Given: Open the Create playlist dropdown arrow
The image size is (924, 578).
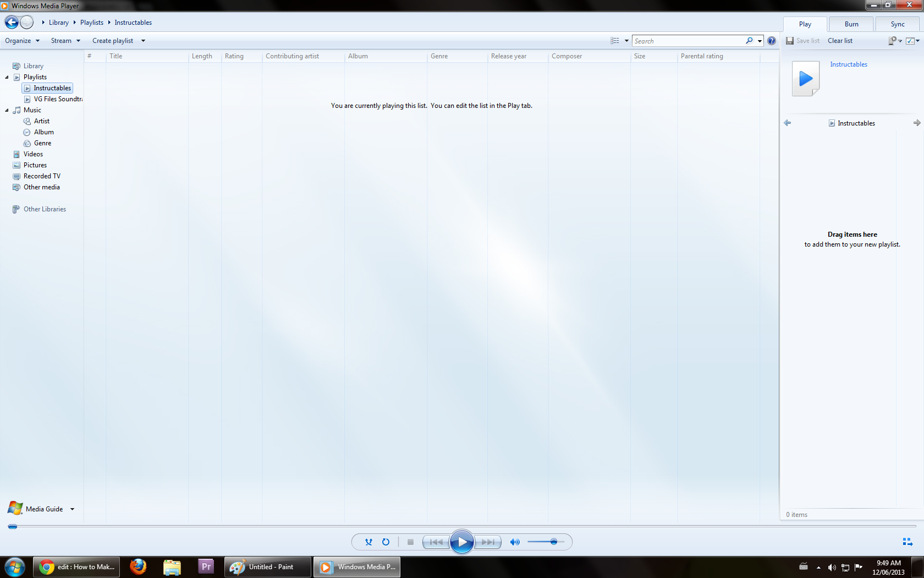Looking at the screenshot, I should point(143,41).
